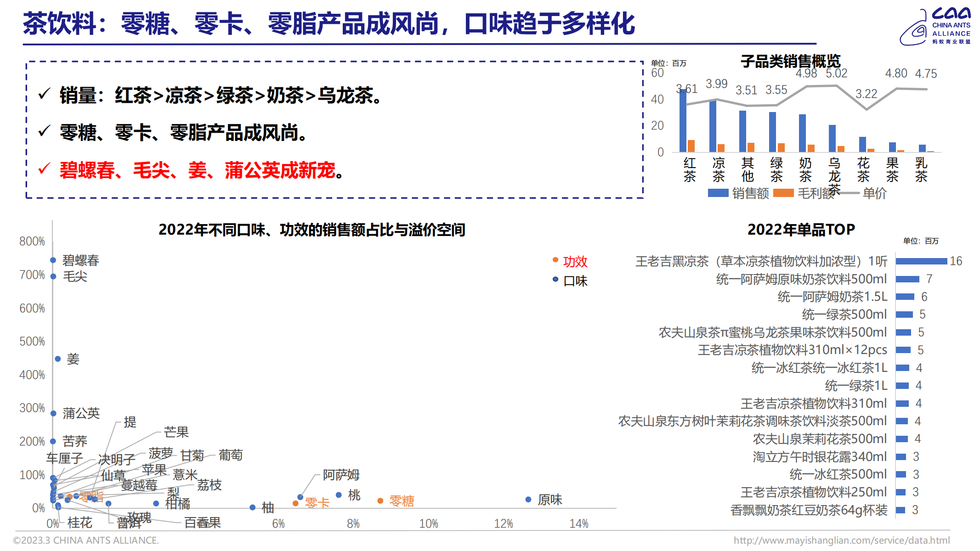Click the ©2023.3 CHINA ANTS ALLIANCE footer
980x551 pixels.
pos(86,540)
